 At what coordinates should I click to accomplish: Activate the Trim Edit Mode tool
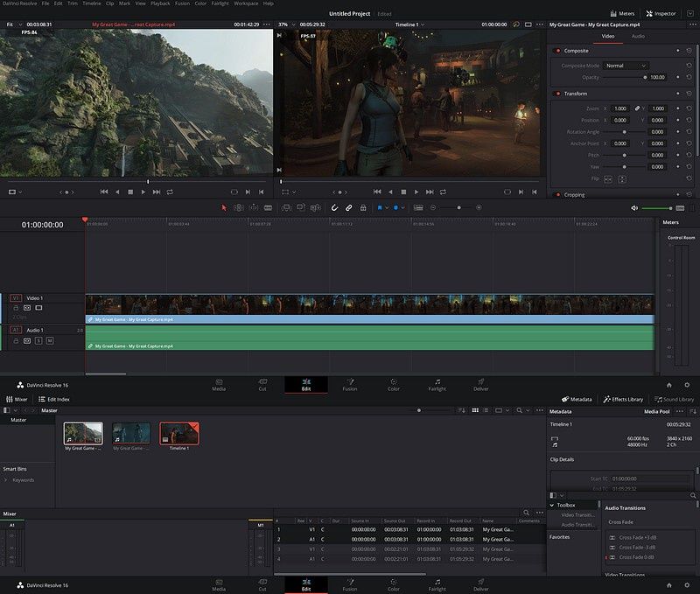coord(239,208)
